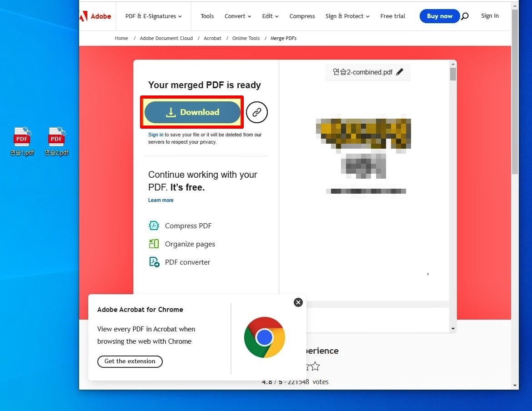Open the Compress menu item
This screenshot has width=532, height=411.
coord(302,16)
